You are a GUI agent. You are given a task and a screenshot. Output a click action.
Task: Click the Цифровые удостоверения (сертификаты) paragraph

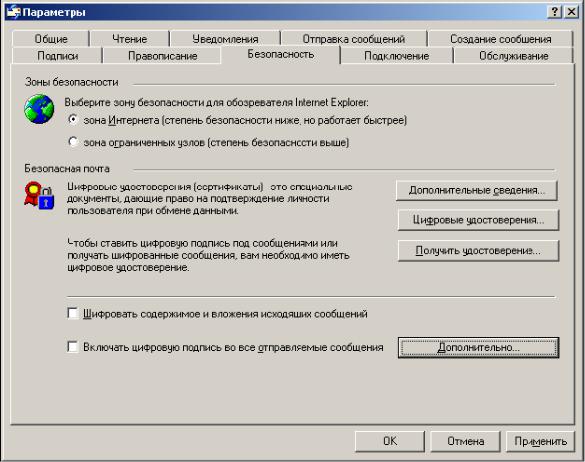(x=210, y=199)
